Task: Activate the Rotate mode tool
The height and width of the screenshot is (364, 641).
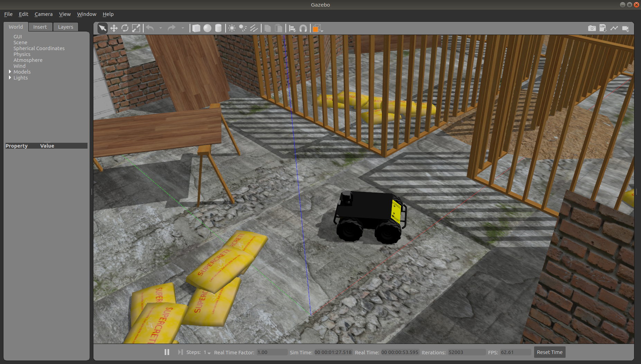Action: tap(125, 28)
